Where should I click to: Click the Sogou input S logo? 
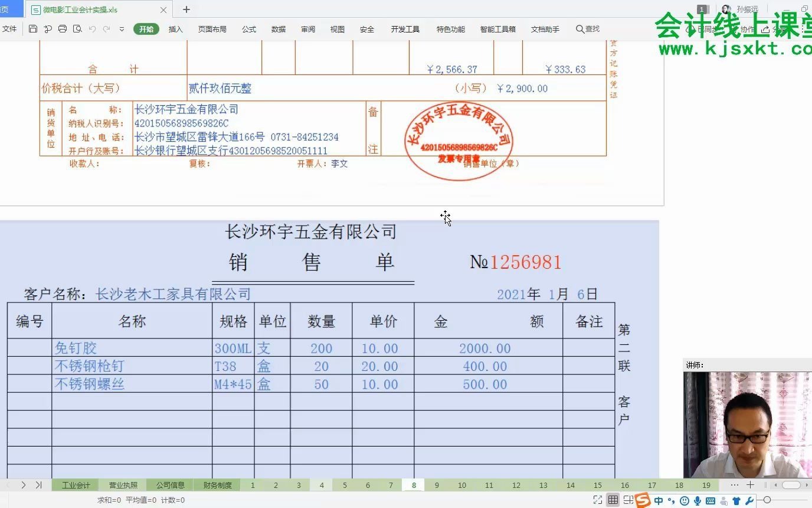[643, 500]
